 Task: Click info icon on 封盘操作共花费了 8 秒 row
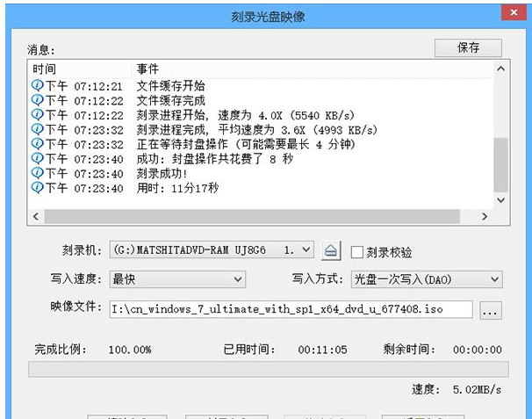pyautogui.click(x=37, y=158)
